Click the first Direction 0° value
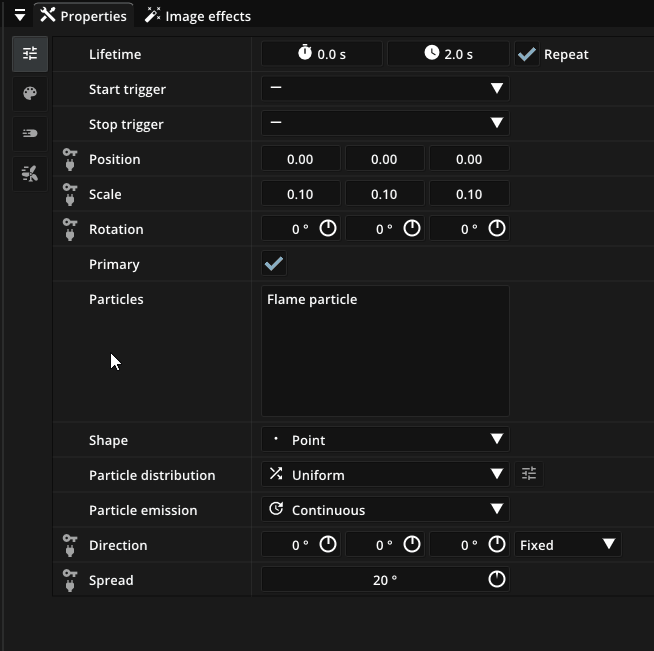This screenshot has width=654, height=651. (300, 545)
